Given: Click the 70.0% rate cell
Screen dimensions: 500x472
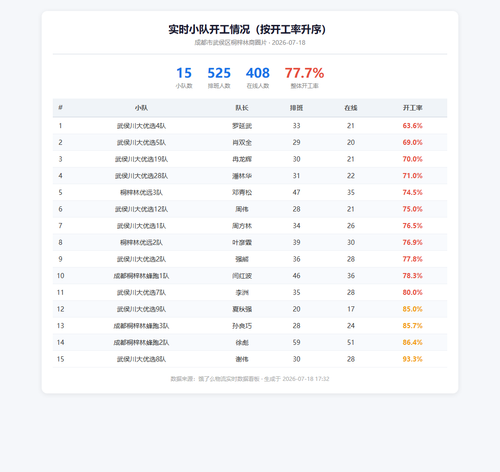Looking at the screenshot, I should pyautogui.click(x=412, y=159).
